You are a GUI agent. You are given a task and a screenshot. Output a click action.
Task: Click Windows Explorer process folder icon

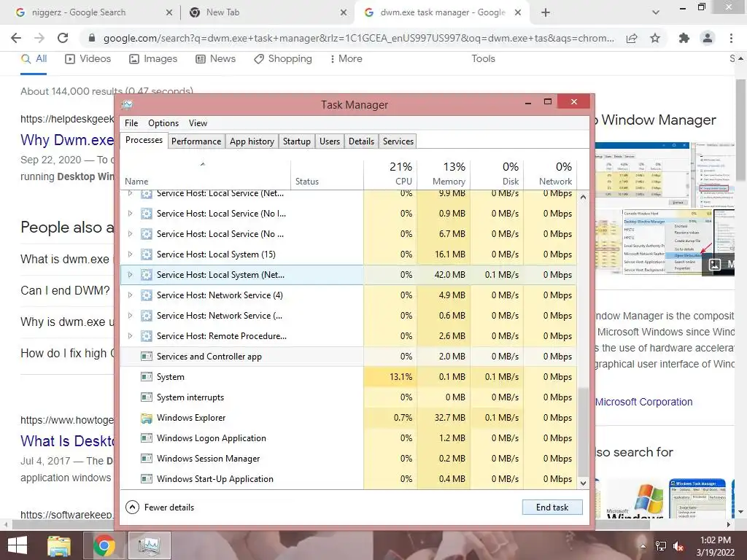(146, 418)
